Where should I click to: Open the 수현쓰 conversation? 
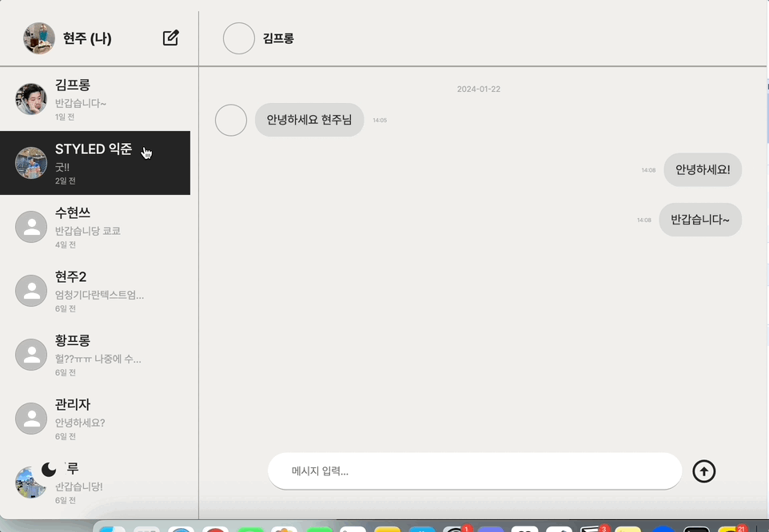pyautogui.click(x=95, y=227)
